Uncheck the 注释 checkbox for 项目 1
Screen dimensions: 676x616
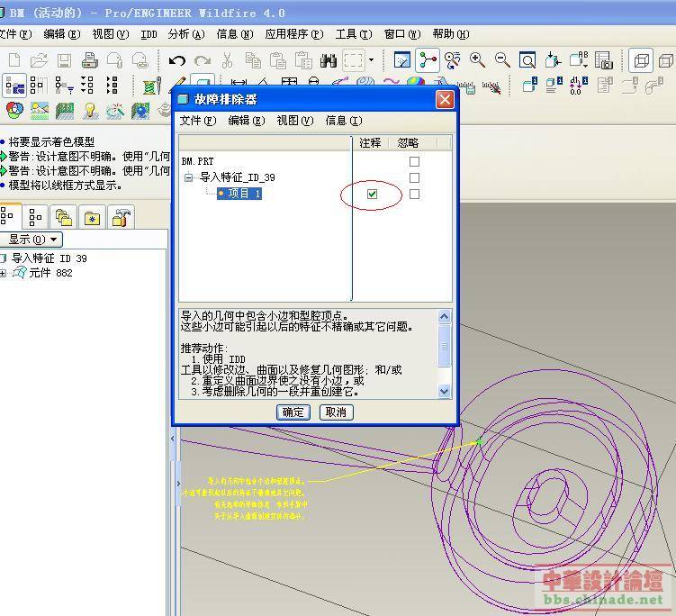(372, 195)
